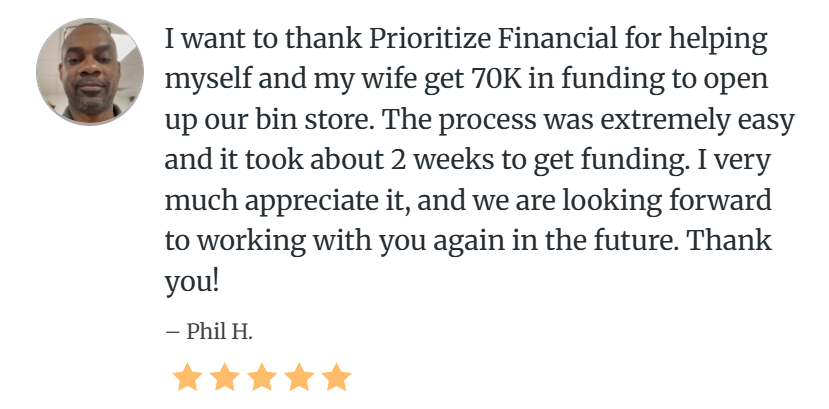829x409 pixels.
Task: Click the final line reading you!
Action: point(191,283)
